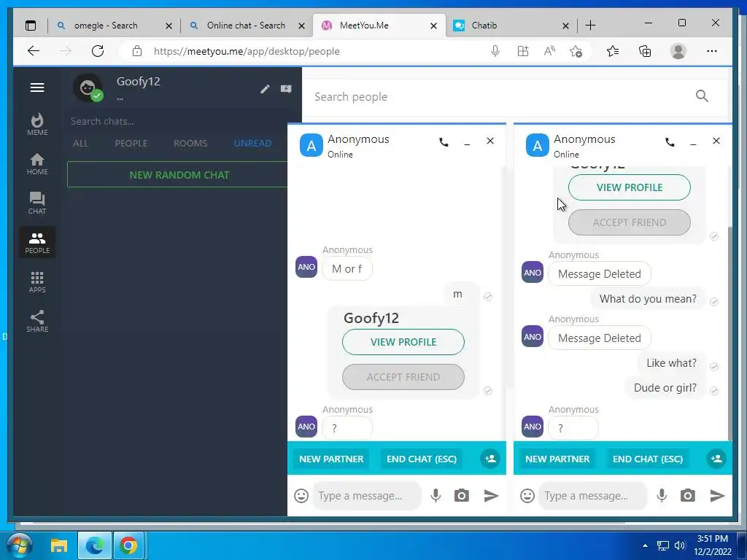Close the right Anonymous chat panel

(x=716, y=141)
